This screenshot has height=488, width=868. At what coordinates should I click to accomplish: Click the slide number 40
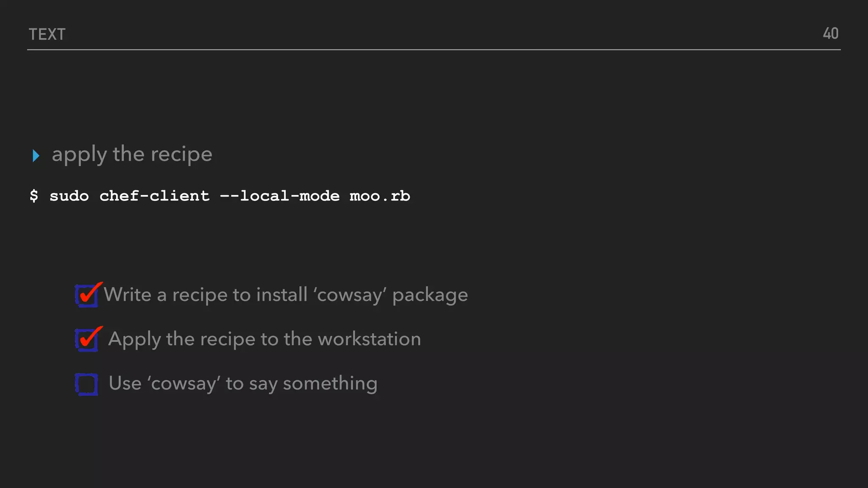pyautogui.click(x=830, y=34)
